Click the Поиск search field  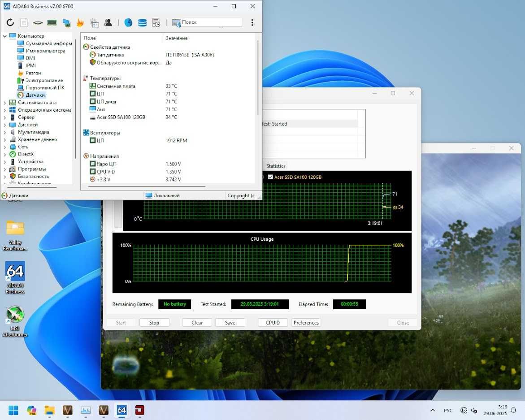[x=211, y=22]
